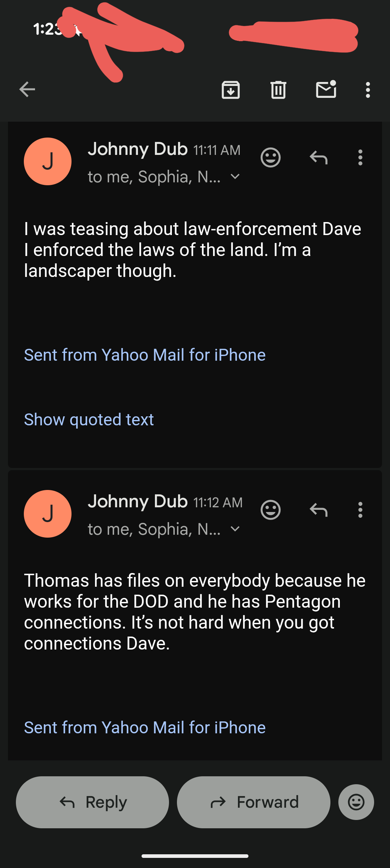Add emoji reaction to 11:11 AM message
Screen dimensions: 390x868
tap(270, 158)
